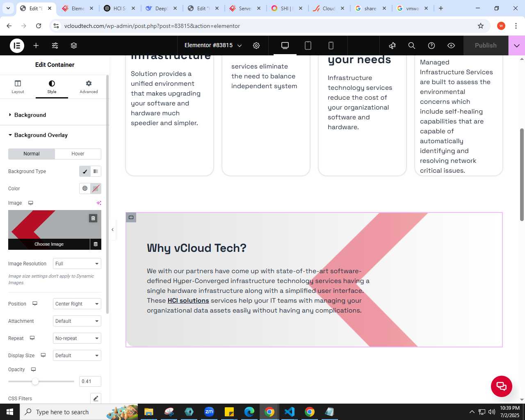525x420 pixels.
Task: Collapse the Elementor side panel
Action: click(x=112, y=230)
